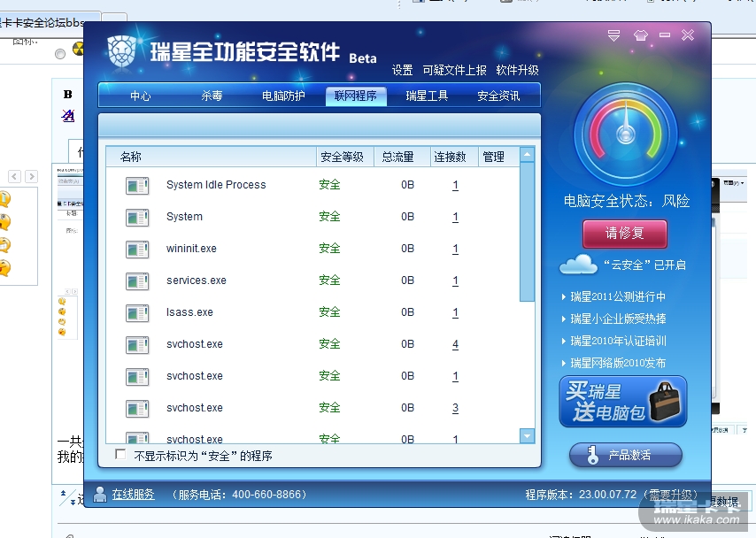
Task: Sort by 总流量 column header
Action: (402, 157)
